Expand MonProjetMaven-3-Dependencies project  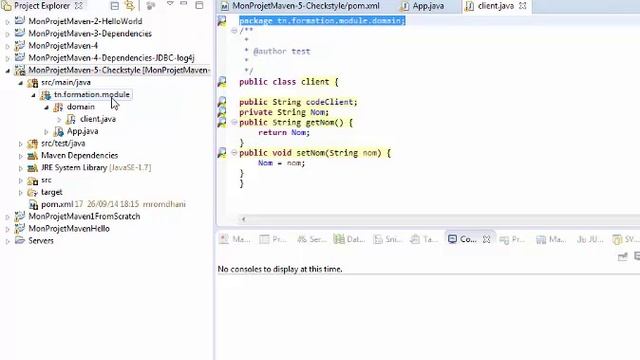[7, 34]
